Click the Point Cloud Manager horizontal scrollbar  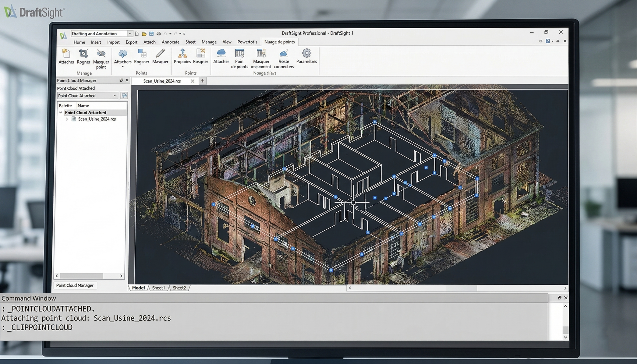tap(82, 276)
